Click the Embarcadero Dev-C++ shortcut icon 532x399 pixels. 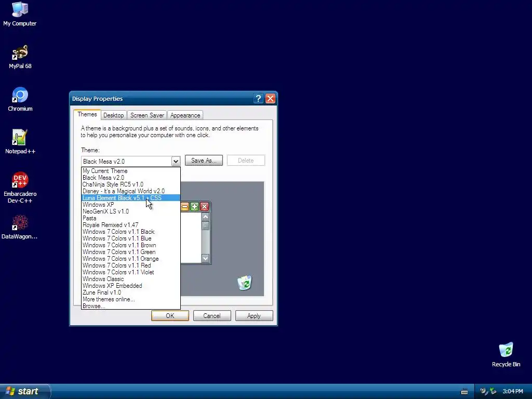point(20,187)
